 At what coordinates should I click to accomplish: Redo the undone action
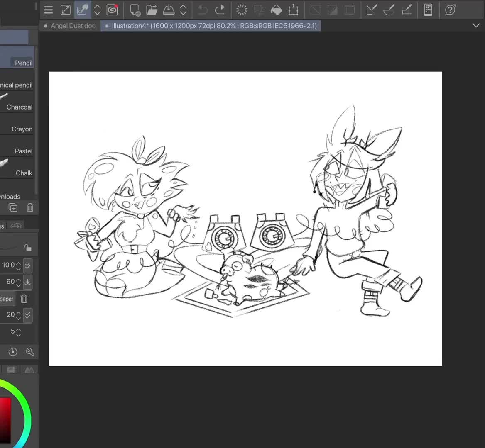tap(220, 10)
